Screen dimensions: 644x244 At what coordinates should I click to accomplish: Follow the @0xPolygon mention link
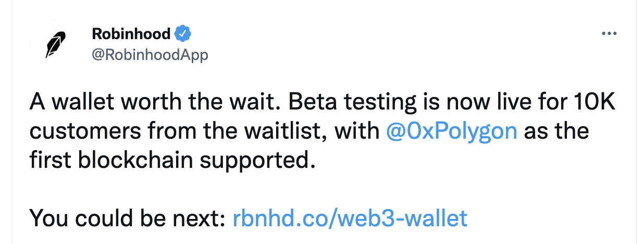452,131
